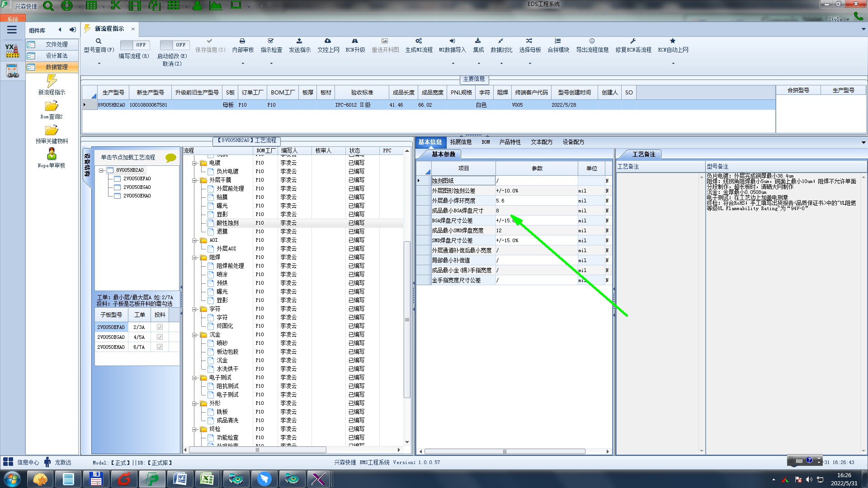
Task: Open dropdown arrow under 型号查询
Action: pyautogui.click(x=99, y=64)
